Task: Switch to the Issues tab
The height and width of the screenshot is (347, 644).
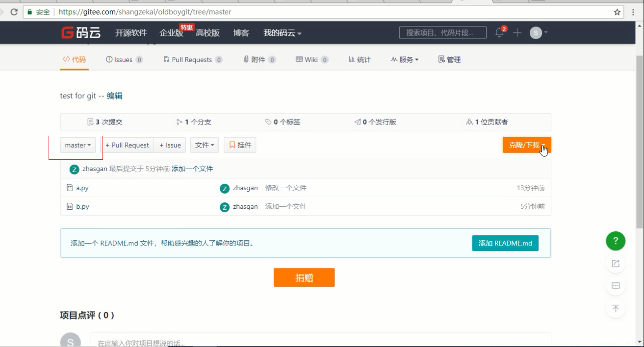Action: tap(125, 59)
